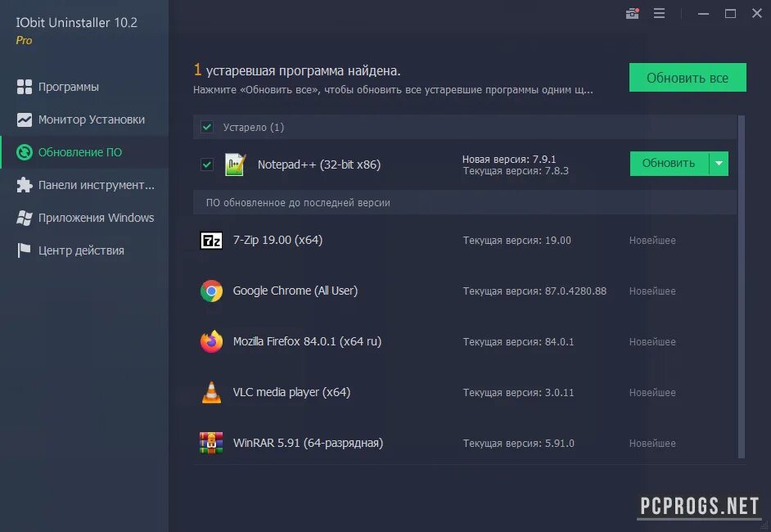Viewport: 771px width, 532px height.
Task: Click the Приложения Windows flag icon
Action: pos(24,218)
